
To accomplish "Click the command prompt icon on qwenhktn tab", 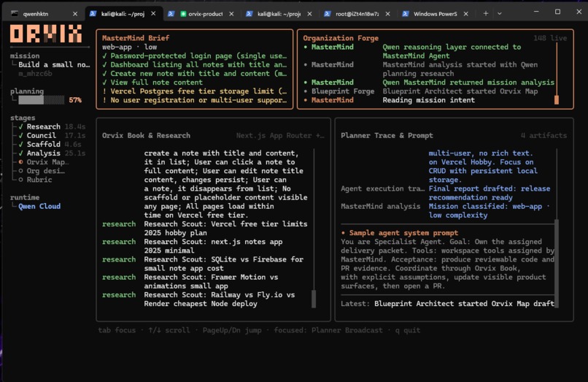I will click(x=15, y=14).
